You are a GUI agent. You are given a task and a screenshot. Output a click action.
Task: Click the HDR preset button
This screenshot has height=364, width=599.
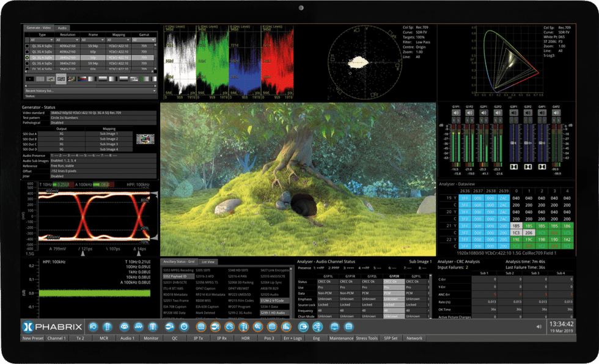[x=246, y=338]
